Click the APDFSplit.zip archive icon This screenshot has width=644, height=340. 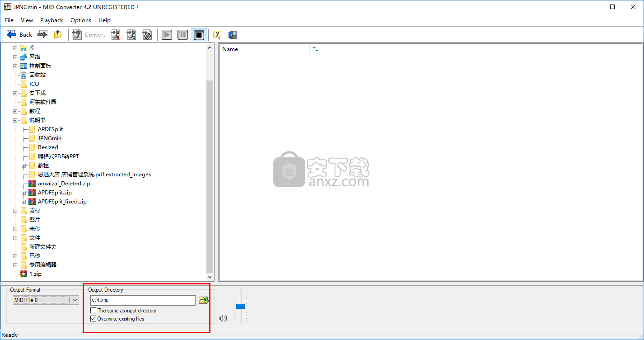(x=32, y=193)
